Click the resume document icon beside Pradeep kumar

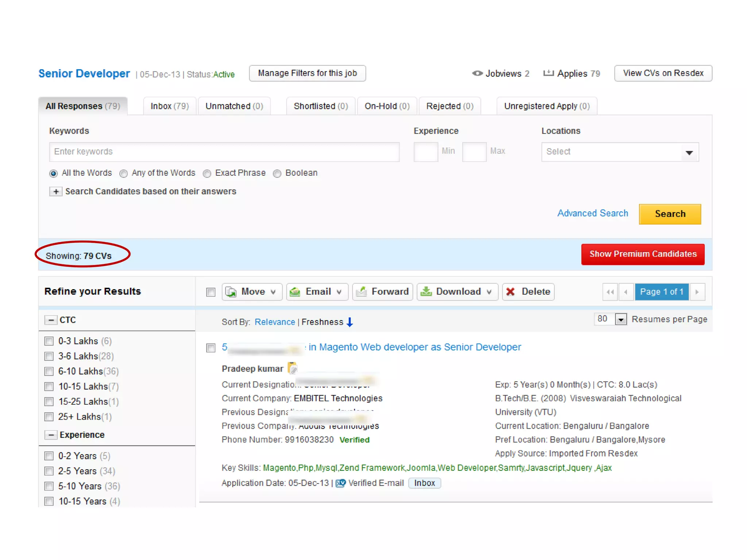[292, 368]
